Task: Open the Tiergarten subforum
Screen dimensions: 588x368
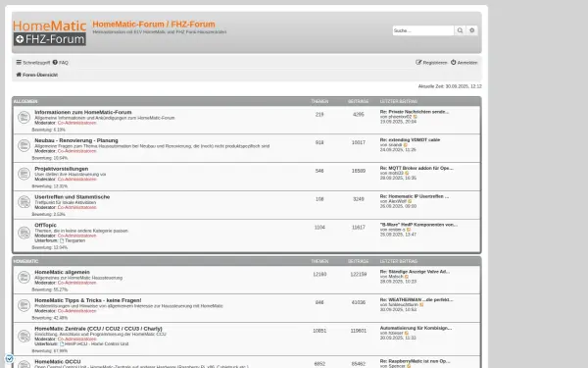Action: [75, 240]
